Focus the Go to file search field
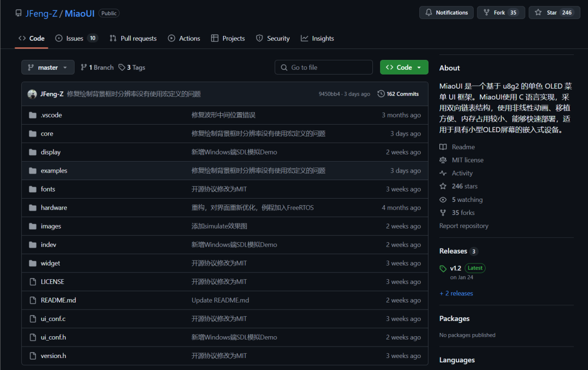The height and width of the screenshot is (370, 588). [x=323, y=67]
